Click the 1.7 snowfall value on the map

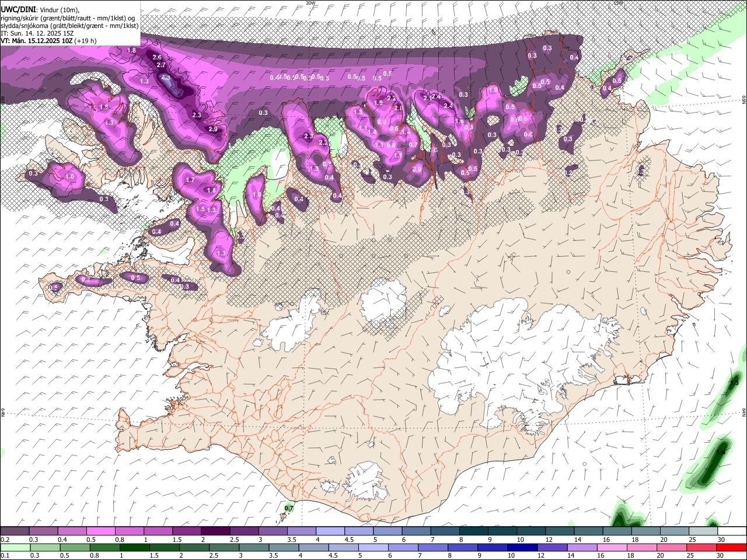point(190,180)
